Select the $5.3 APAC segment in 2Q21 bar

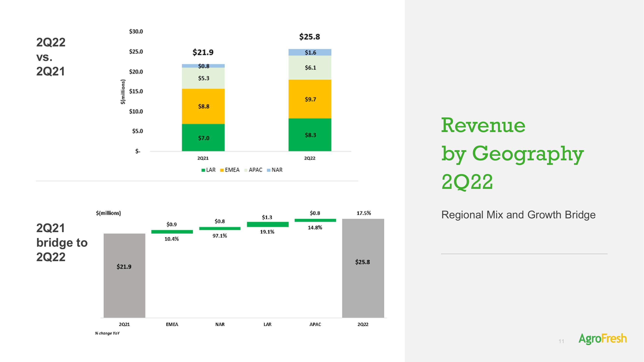pyautogui.click(x=203, y=78)
